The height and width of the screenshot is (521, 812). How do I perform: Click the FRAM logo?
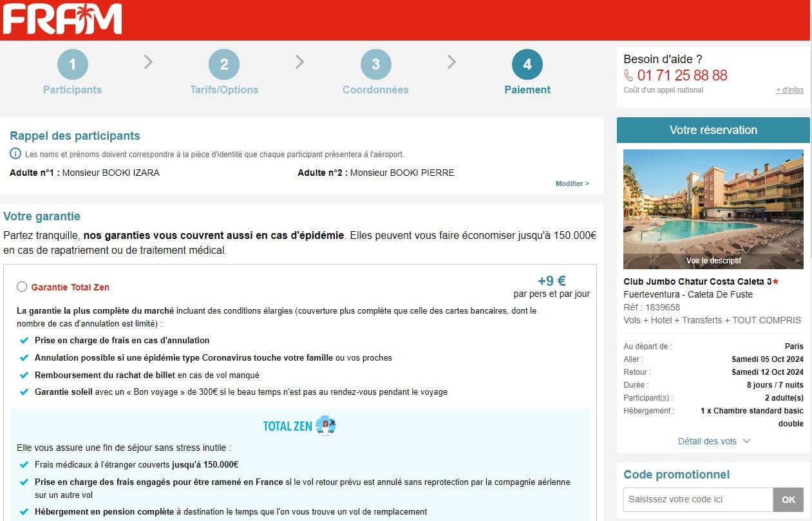62,19
